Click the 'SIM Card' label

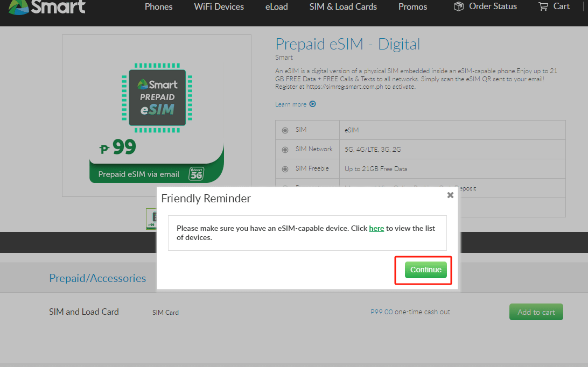pyautogui.click(x=165, y=312)
